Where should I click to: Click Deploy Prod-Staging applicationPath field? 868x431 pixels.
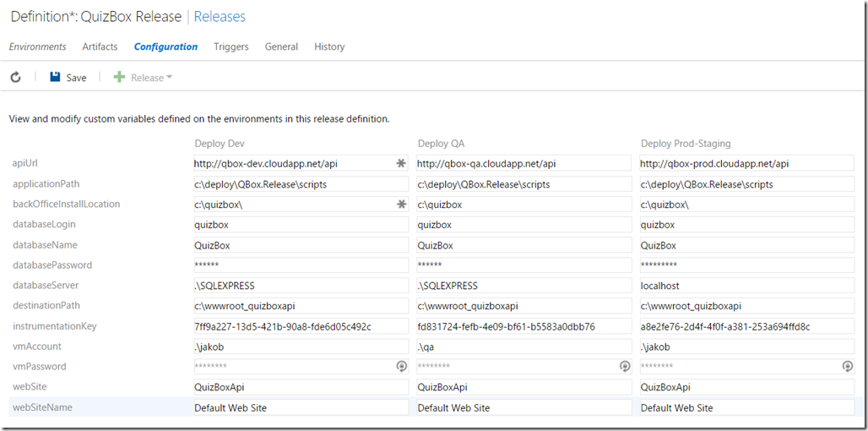[x=746, y=184]
